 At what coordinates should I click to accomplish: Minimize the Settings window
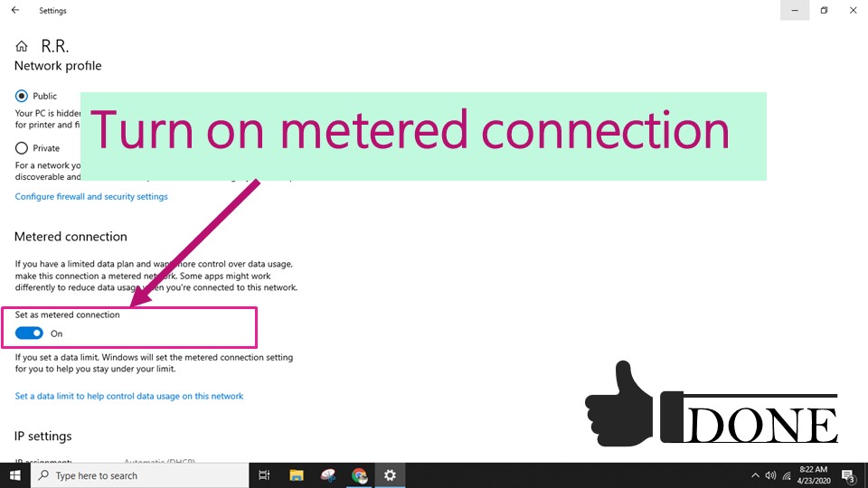[x=795, y=10]
